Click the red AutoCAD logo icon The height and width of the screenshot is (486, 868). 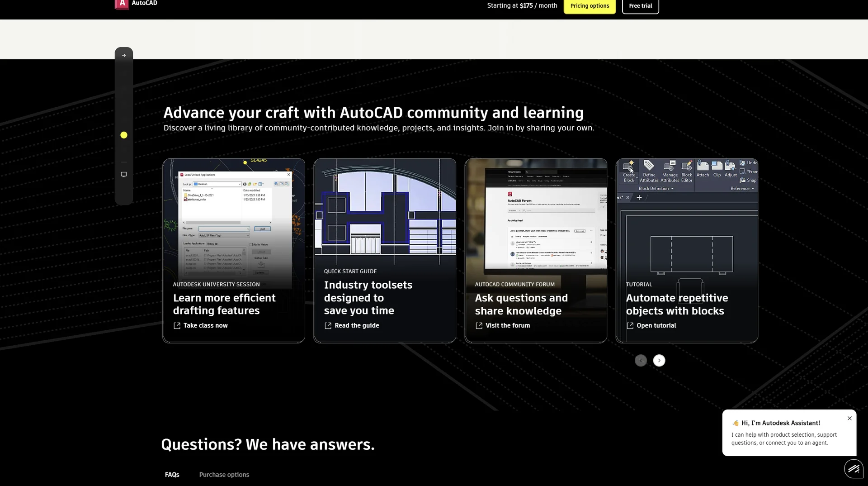(x=122, y=4)
